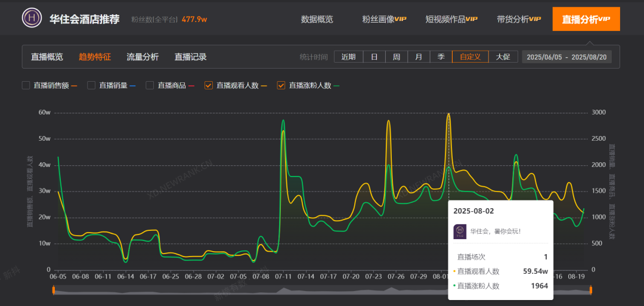The image size is (644, 306).
Task: Switch to the 流量分析 sub-tab
Action: coord(143,57)
